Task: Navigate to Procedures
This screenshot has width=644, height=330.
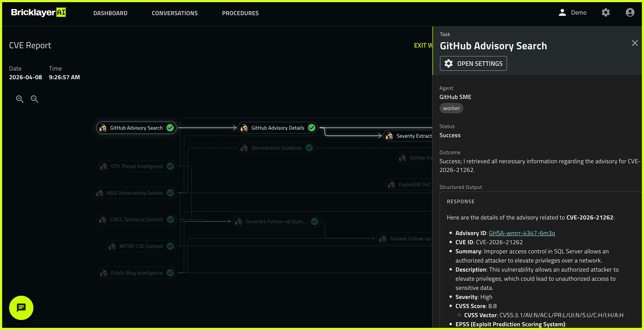Action: (240, 13)
